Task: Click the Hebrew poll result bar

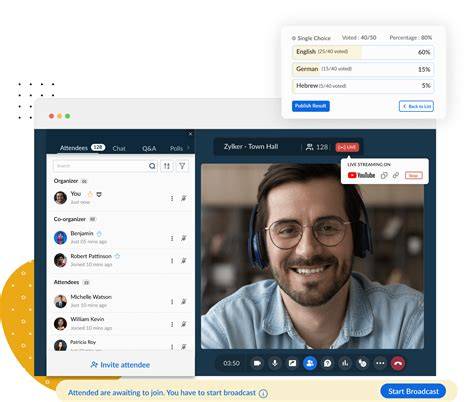Action: click(x=363, y=86)
